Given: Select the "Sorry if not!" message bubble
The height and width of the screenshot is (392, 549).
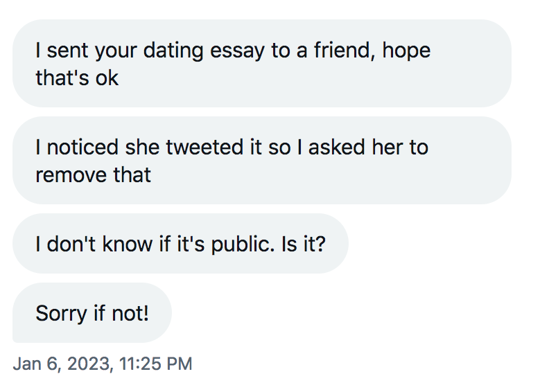Looking at the screenshot, I should [92, 313].
